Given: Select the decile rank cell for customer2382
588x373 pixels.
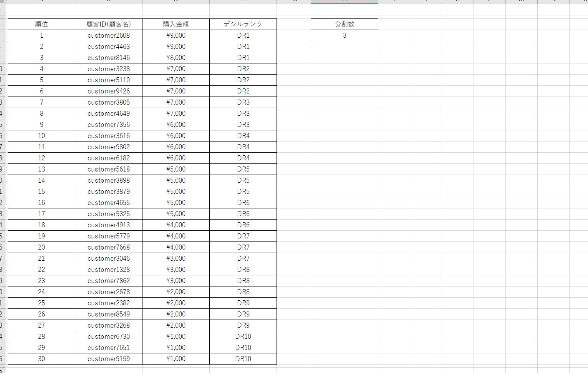Looking at the screenshot, I should pos(243,303).
